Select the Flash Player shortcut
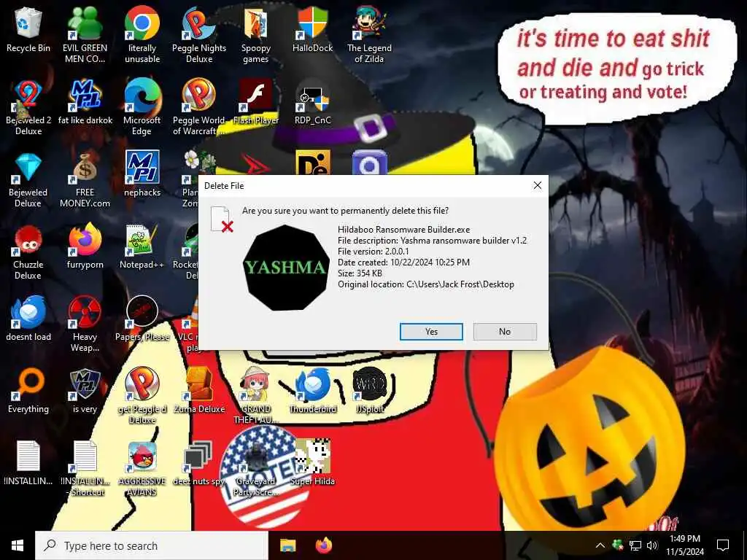This screenshot has width=747, height=560. (x=256, y=103)
